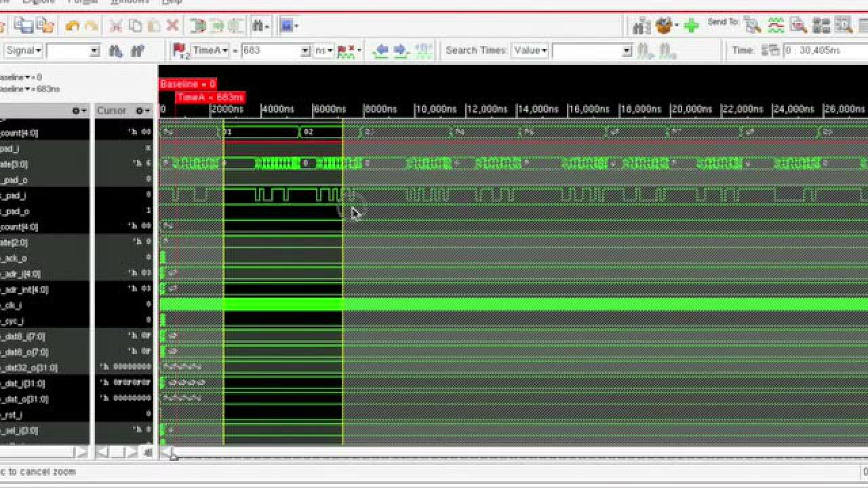Click the red Delete X icon
868x488 pixels.
pyautogui.click(x=172, y=26)
